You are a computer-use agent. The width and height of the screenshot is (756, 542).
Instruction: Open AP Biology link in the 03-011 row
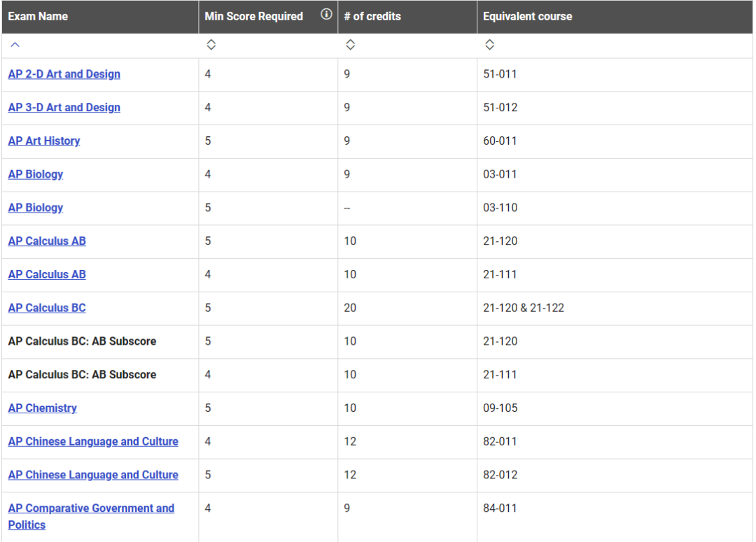coord(36,174)
